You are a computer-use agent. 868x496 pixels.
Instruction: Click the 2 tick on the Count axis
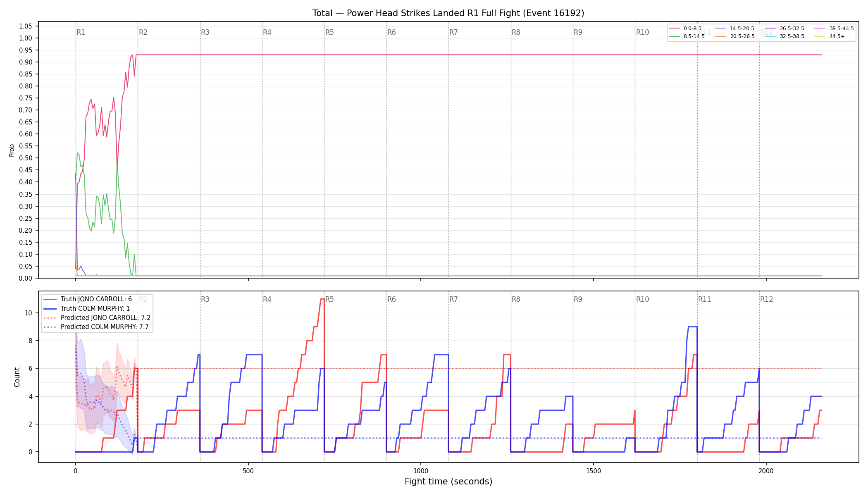click(30, 424)
